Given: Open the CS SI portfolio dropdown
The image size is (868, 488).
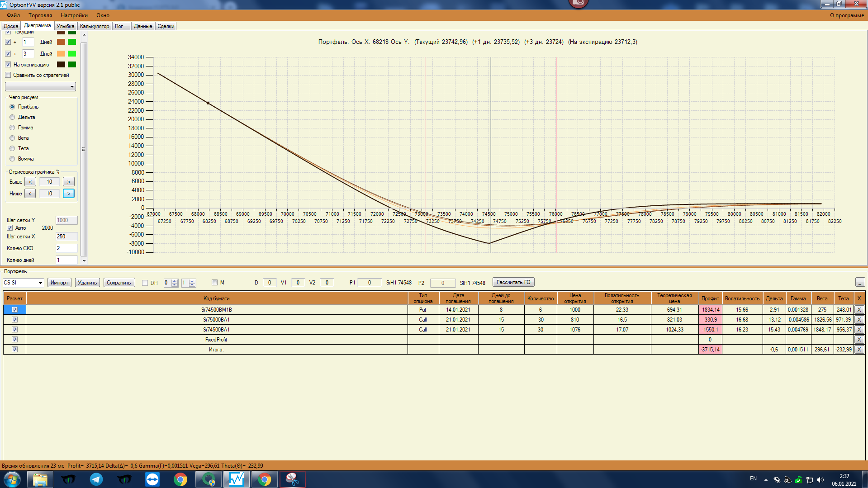Looking at the screenshot, I should 23,283.
